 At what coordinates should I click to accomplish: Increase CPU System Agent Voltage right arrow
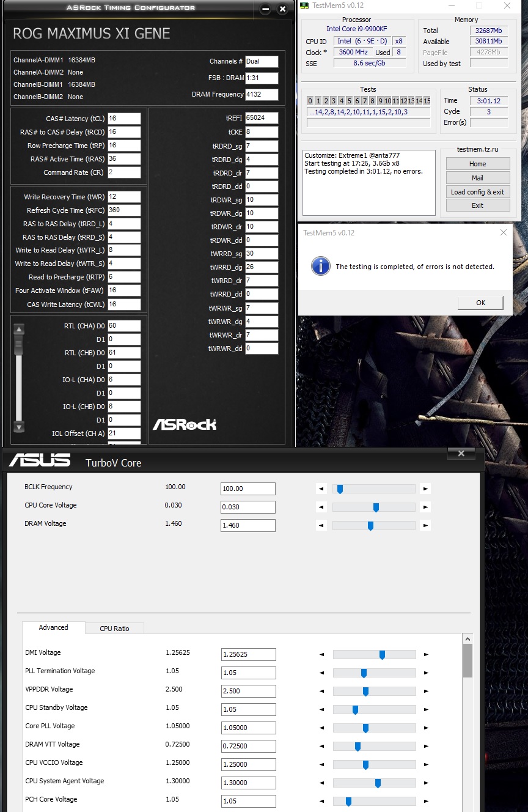(x=426, y=783)
